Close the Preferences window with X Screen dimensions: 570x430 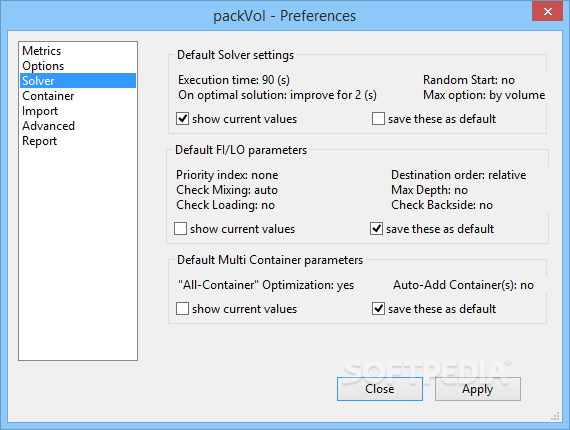(x=547, y=11)
